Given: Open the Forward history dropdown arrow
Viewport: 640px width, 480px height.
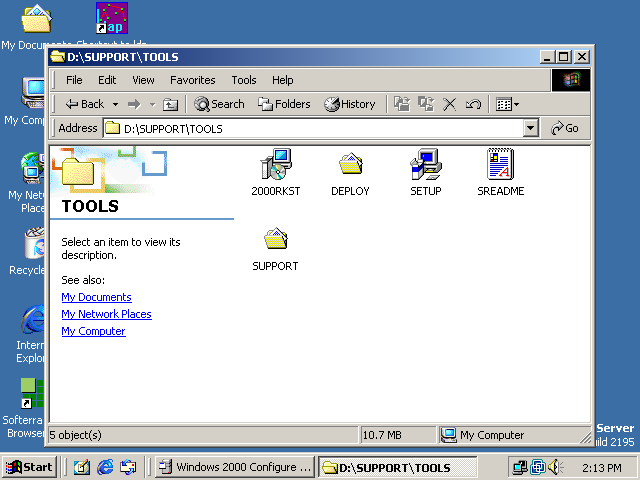Looking at the screenshot, I should 153,104.
